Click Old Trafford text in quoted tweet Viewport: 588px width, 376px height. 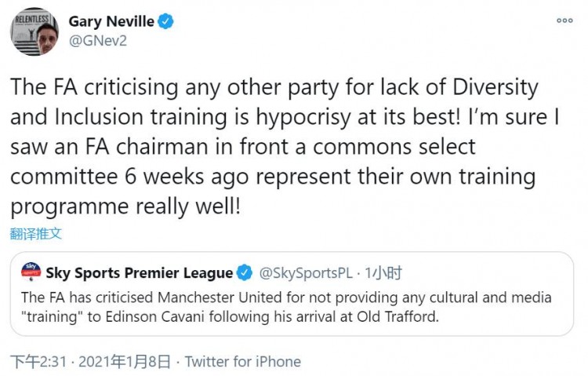coord(397,316)
